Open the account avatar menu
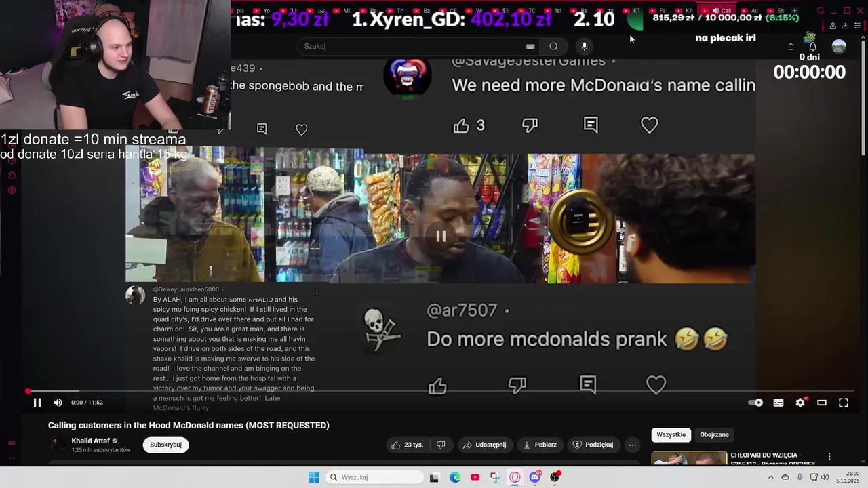 coord(839,46)
